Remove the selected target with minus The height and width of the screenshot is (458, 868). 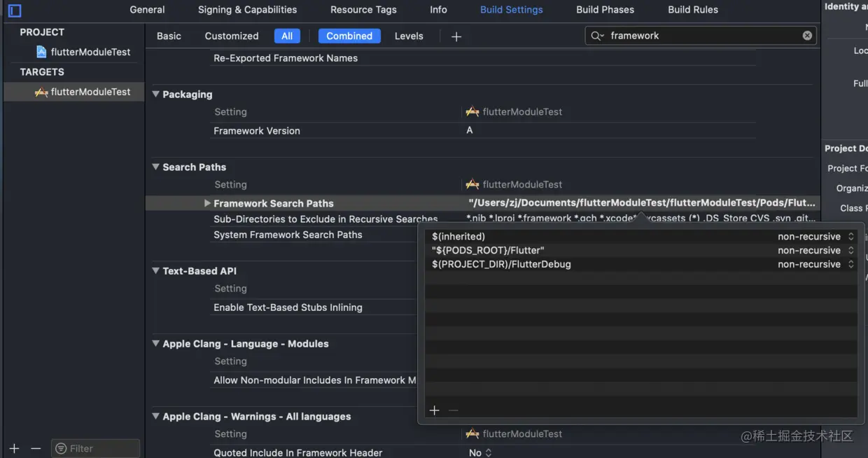pyautogui.click(x=36, y=448)
